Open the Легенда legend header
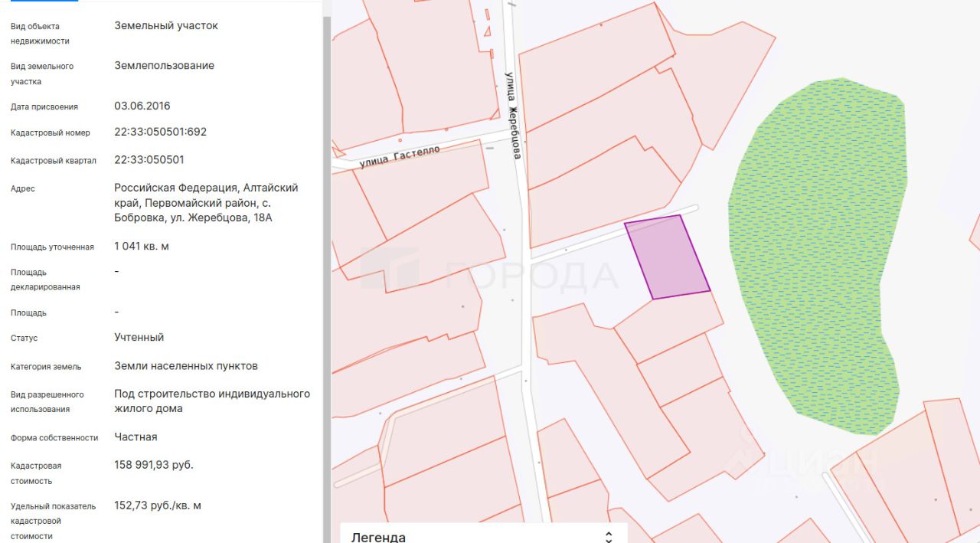Screen dimensions: 980x543 [484, 534]
